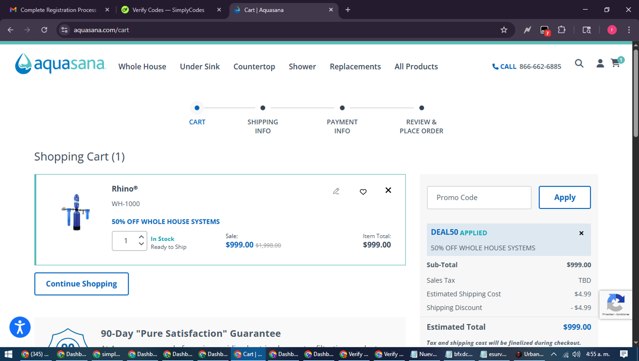Increase Rhino quantity with up arrow
Viewport: 639px width, 361px height.
point(141,236)
